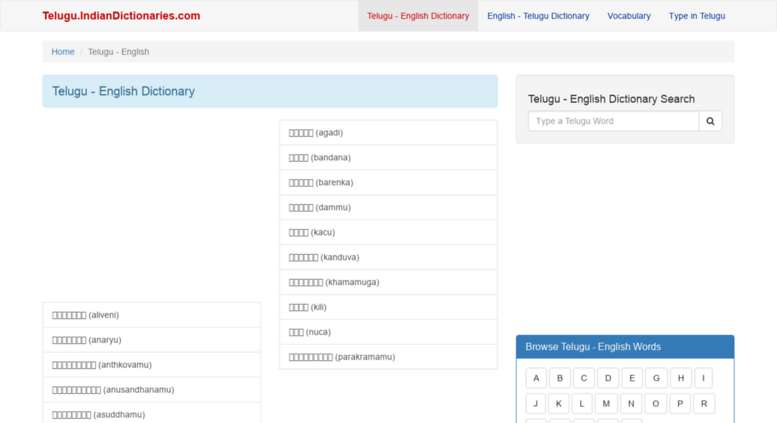Open the word entry (bandana)
This screenshot has height=423, width=777.
320,158
